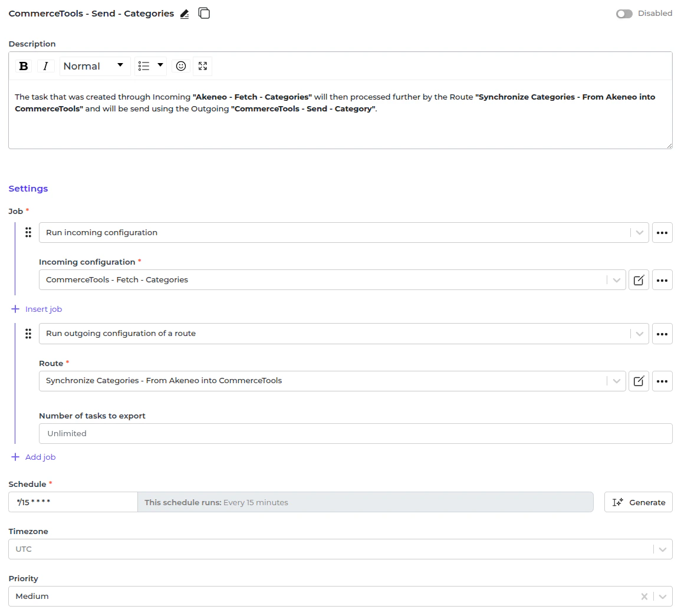Edit the CommerceTools - Send - Categories title
Screen dimensions: 681x616
185,14
